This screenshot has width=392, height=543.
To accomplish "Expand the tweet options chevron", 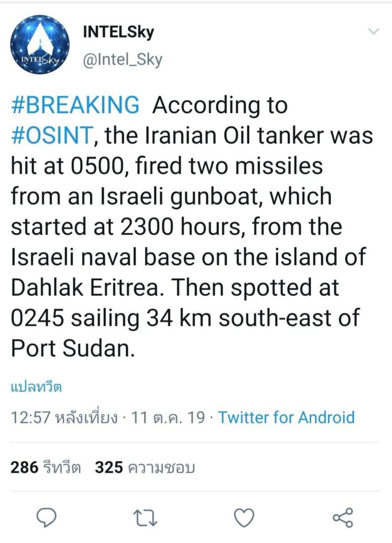I will pos(373,32).
